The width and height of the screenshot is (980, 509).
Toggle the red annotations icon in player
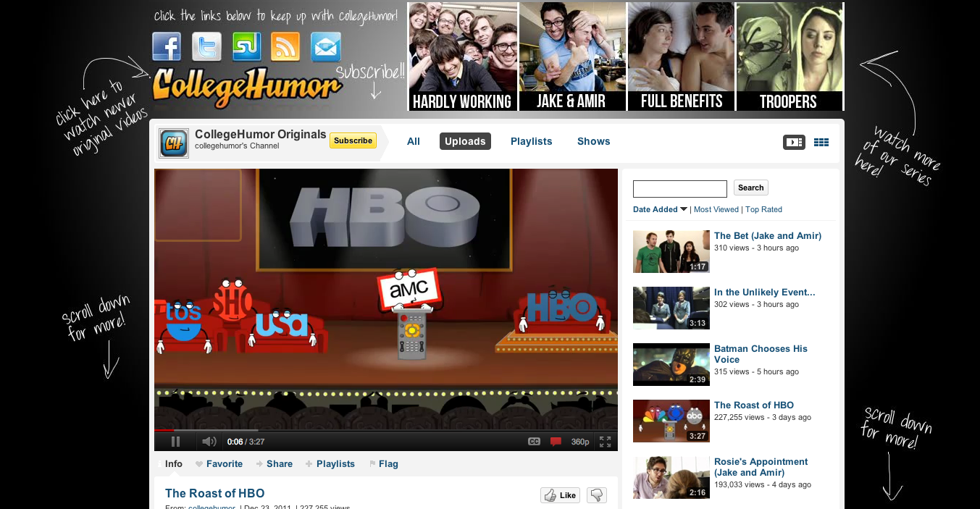[x=556, y=442]
